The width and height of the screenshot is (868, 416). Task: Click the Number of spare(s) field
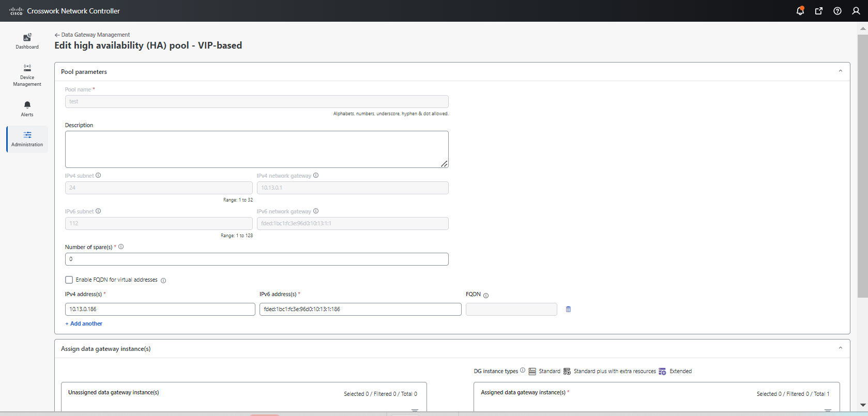[256, 259]
